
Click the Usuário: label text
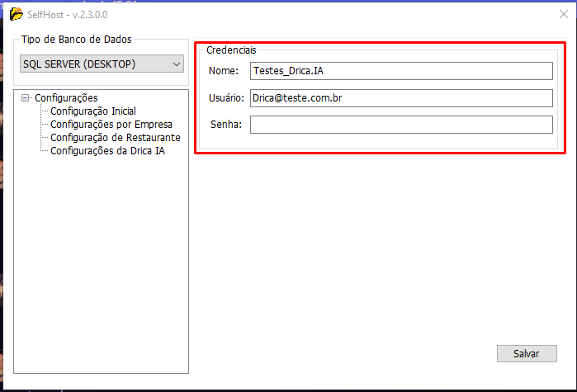227,98
